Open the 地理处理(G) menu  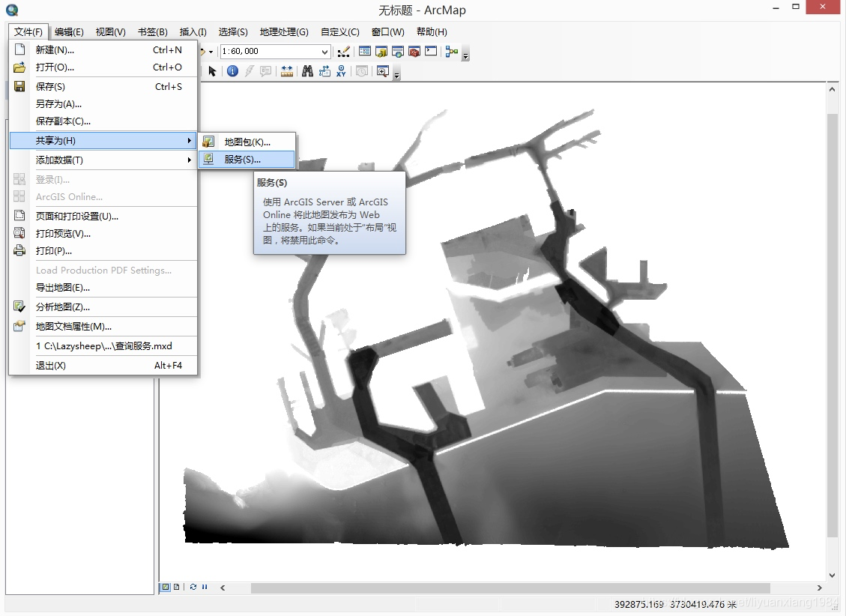click(x=284, y=31)
